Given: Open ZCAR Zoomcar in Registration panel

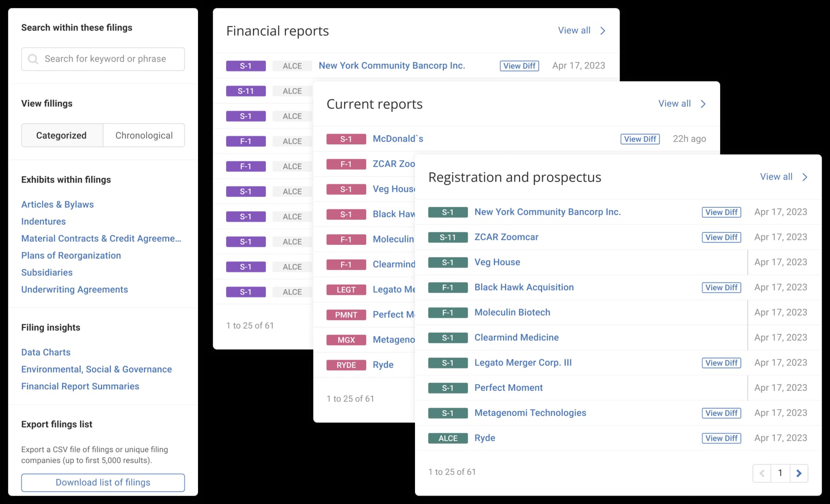Looking at the screenshot, I should [506, 237].
